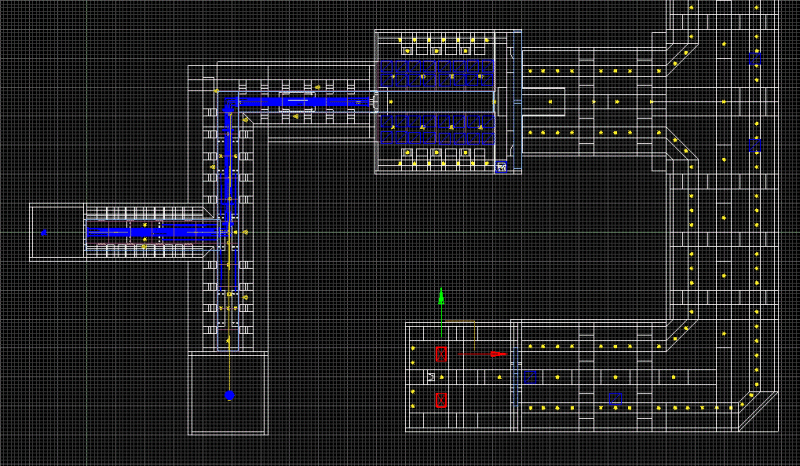The image size is (800, 466).
Task: Click the small white entity icon between red entities
Action: (431, 377)
